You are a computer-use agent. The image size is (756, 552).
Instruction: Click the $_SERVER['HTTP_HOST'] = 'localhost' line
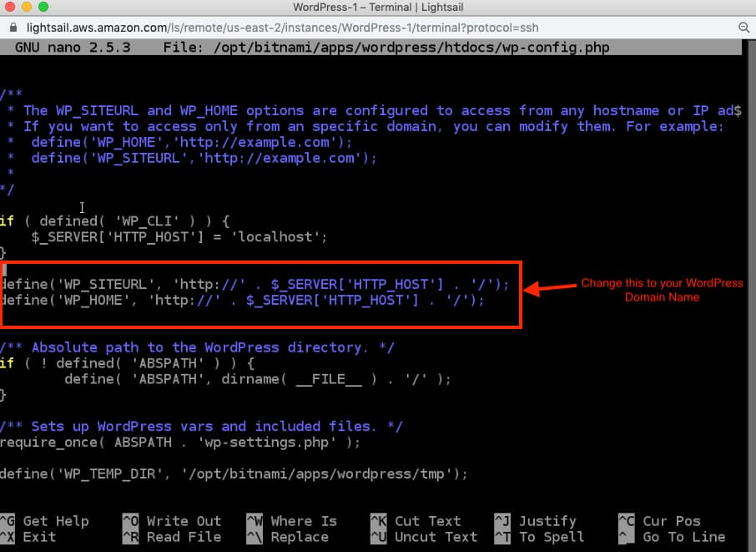(179, 237)
